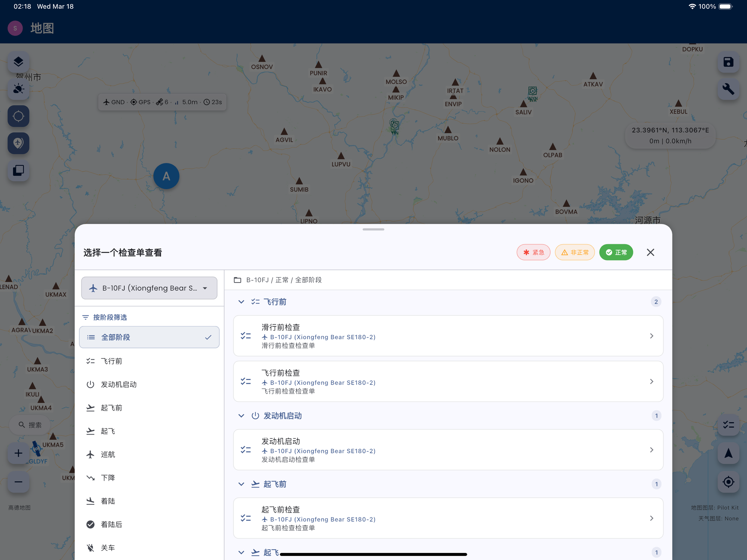Toggle the 紧急 emergency filter chip

pyautogui.click(x=533, y=252)
